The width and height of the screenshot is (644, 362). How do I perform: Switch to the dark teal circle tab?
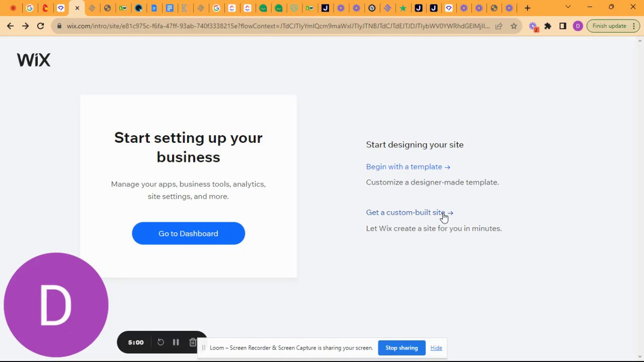[138, 8]
